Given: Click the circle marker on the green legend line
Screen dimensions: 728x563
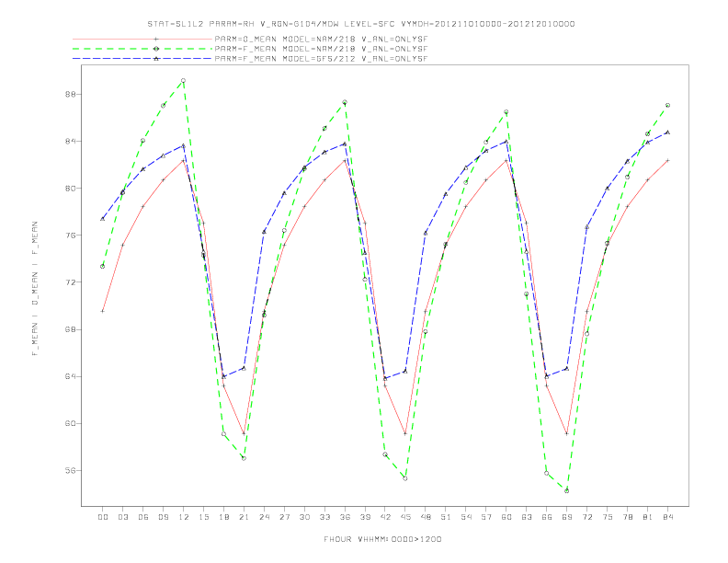Looking at the screenshot, I should 156,49.
